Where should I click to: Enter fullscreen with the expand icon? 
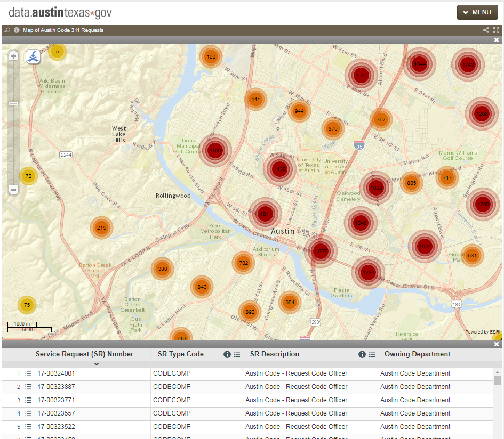(x=497, y=30)
